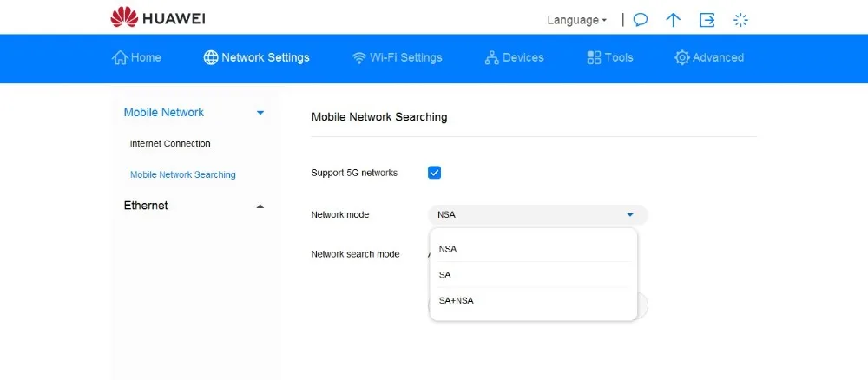
Task: Open the Language dropdown
Action: 576,20
